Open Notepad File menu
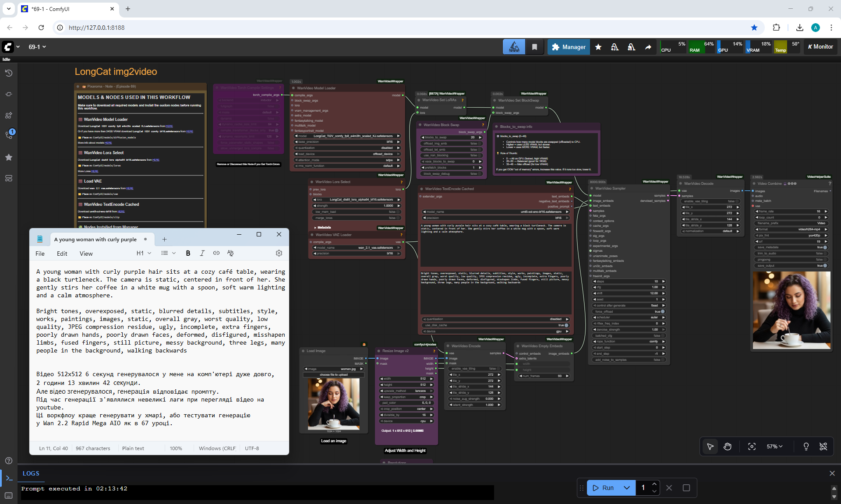The height and width of the screenshot is (504, 841). [40, 254]
